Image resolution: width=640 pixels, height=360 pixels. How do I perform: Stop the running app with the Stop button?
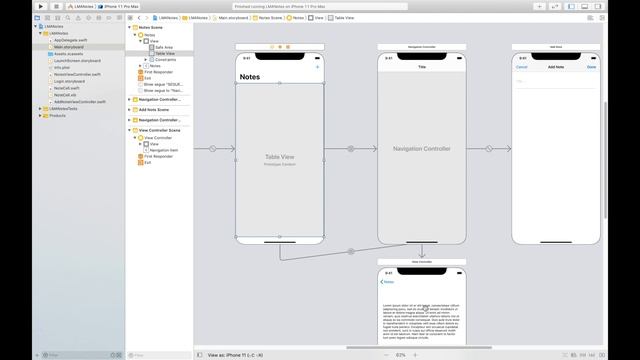tap(56, 7)
